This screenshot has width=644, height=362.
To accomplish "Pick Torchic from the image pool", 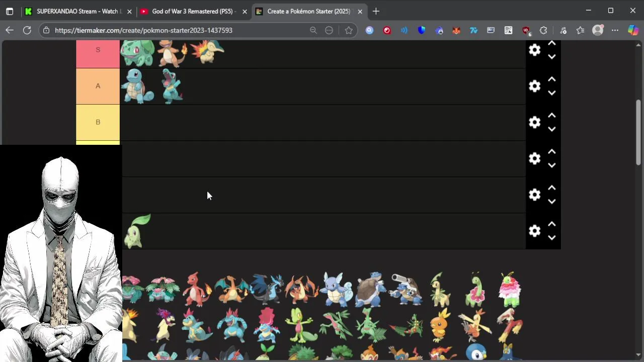I will pyautogui.click(x=440, y=325).
